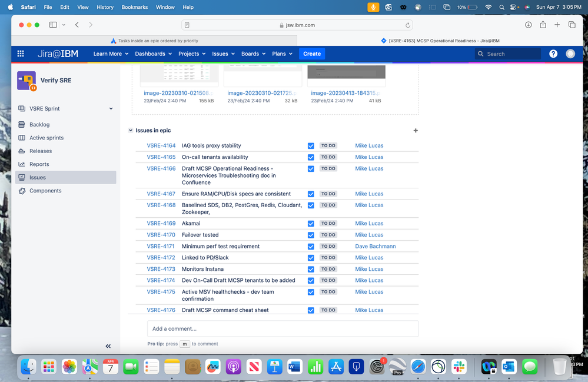Open the Boards dropdown menu
588x382 pixels.
pos(254,54)
